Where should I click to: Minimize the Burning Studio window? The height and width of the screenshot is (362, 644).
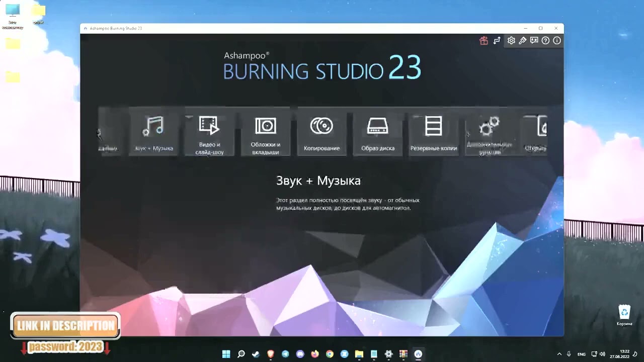(525, 28)
